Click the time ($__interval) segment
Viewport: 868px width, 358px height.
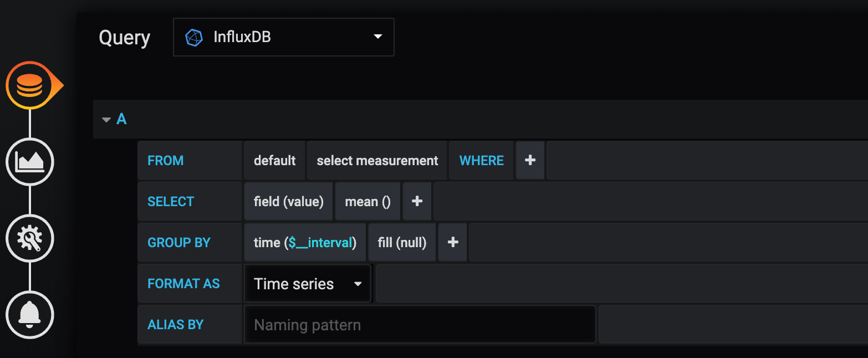click(x=305, y=243)
